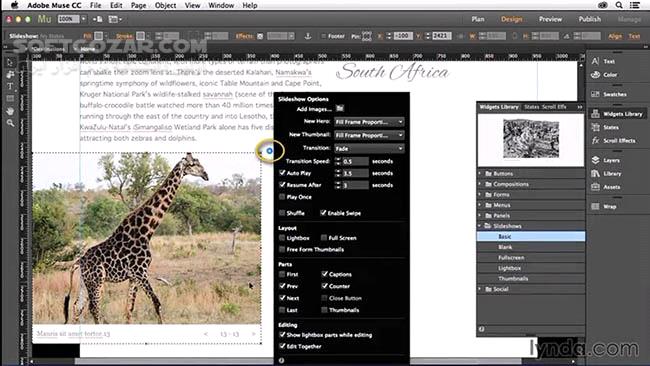Select the Crop tool
The width and height of the screenshot is (650, 366).
point(10,75)
